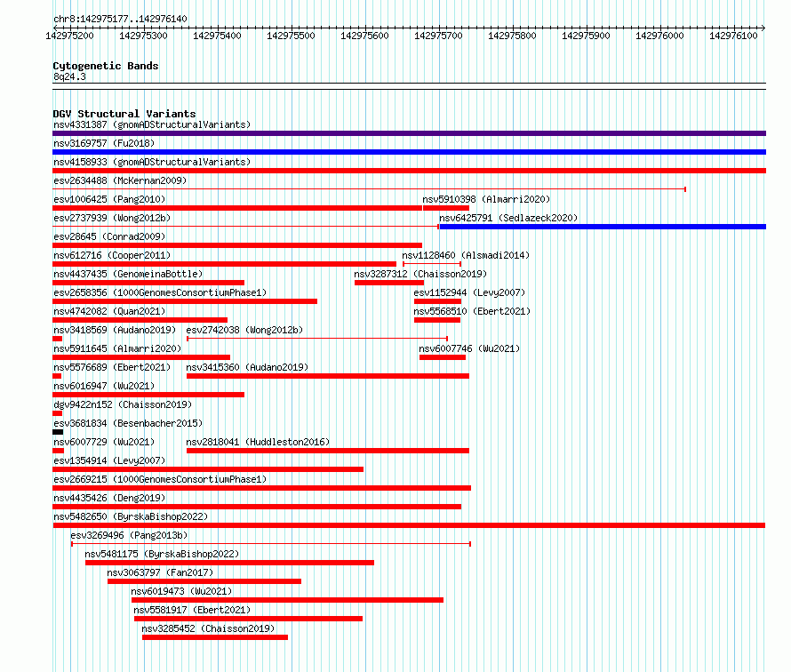Click nsv5911645 (Almarri2020) label

[x=117, y=348]
